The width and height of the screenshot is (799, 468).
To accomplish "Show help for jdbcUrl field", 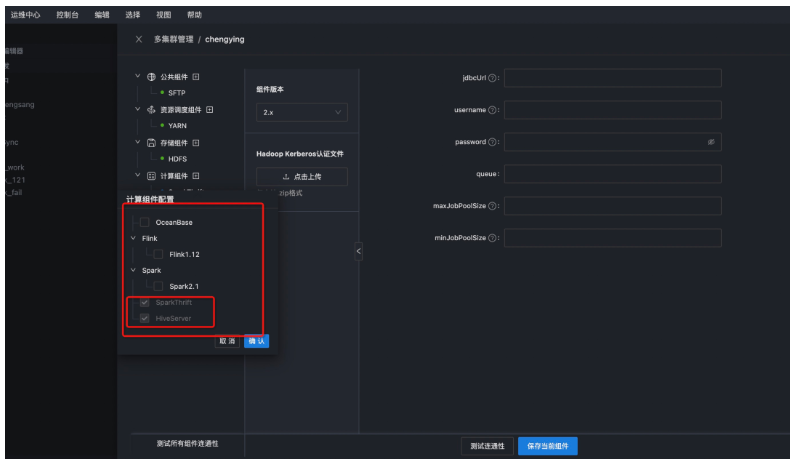I will [x=492, y=78].
